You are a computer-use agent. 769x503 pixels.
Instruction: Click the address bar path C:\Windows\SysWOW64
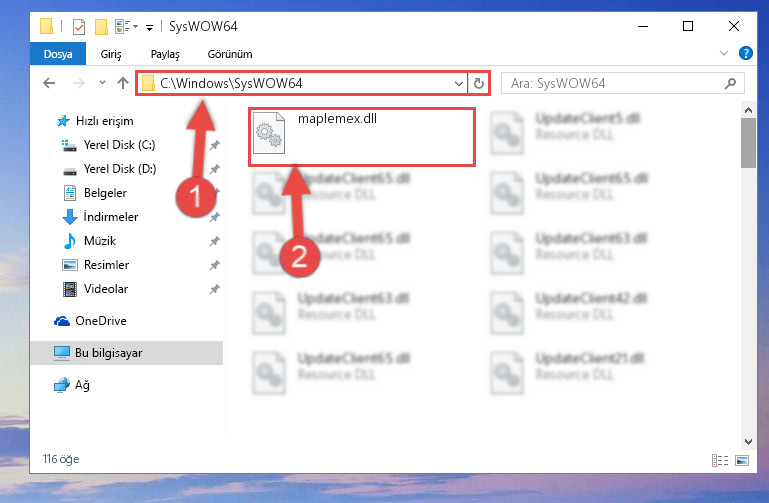click(231, 83)
